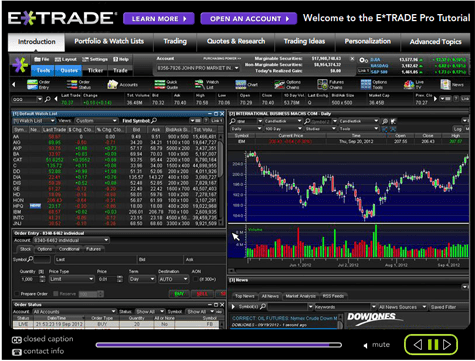This screenshot has width=475, height=361.
Task: Open the Term Day dropdown
Action: (x=142, y=279)
